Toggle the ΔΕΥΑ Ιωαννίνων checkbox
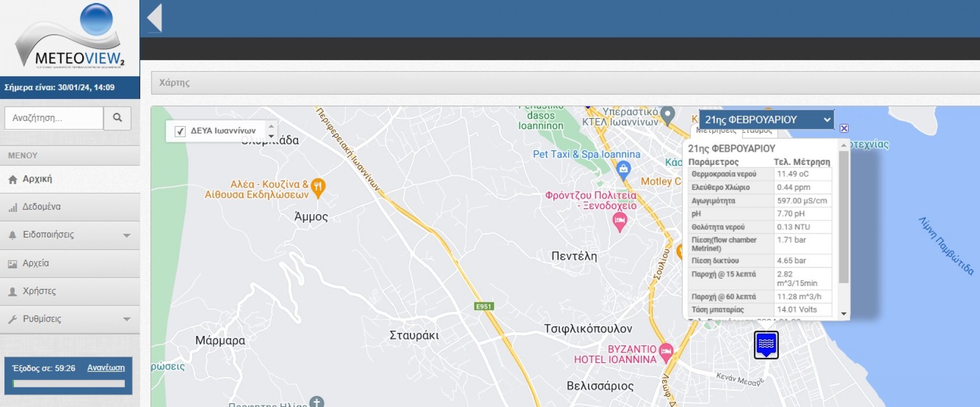 [x=180, y=131]
